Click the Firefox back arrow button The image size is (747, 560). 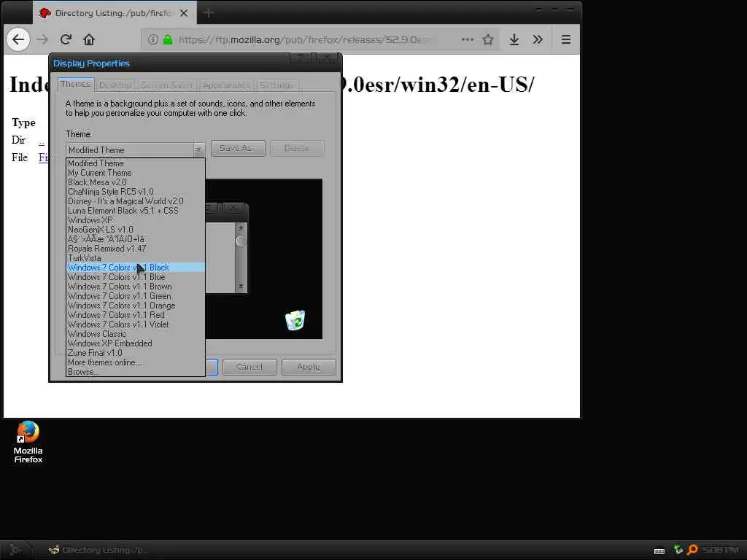tap(18, 39)
